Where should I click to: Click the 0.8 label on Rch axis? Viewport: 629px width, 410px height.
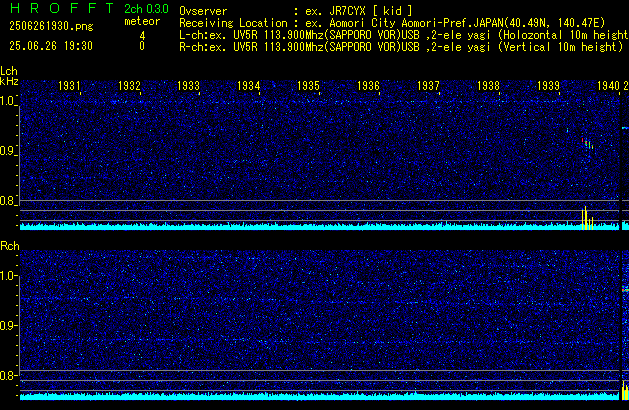click(8, 375)
